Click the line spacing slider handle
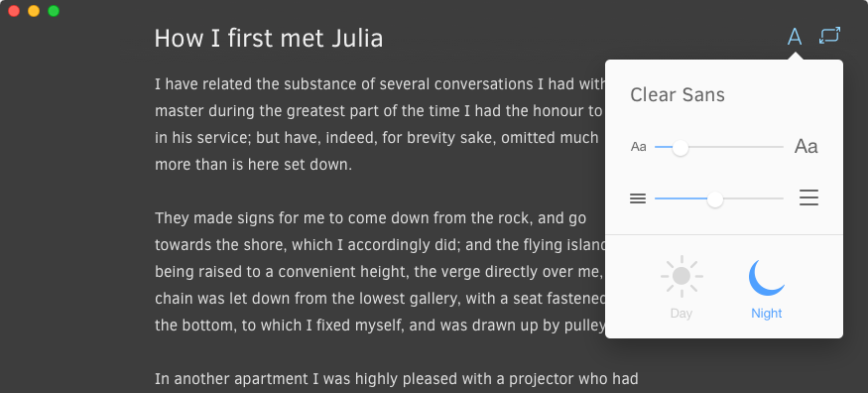Viewport: 868px width, 393px height. (x=715, y=198)
